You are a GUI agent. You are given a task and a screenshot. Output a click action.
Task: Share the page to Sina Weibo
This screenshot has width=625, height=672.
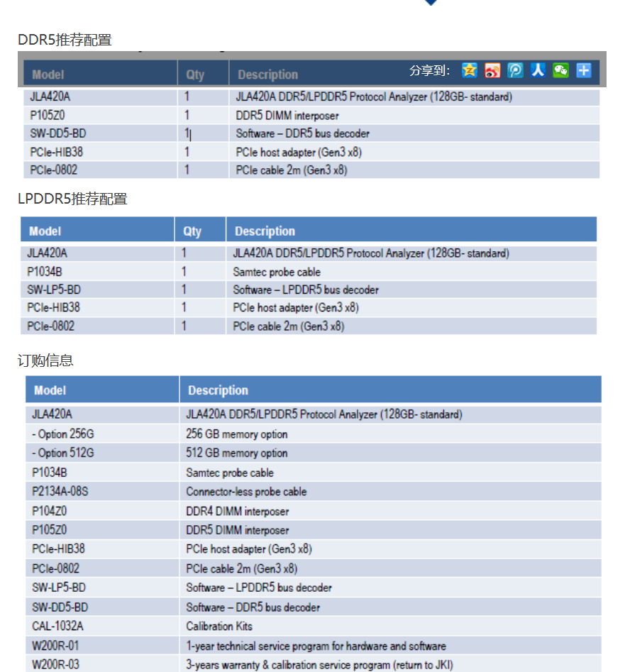492,70
